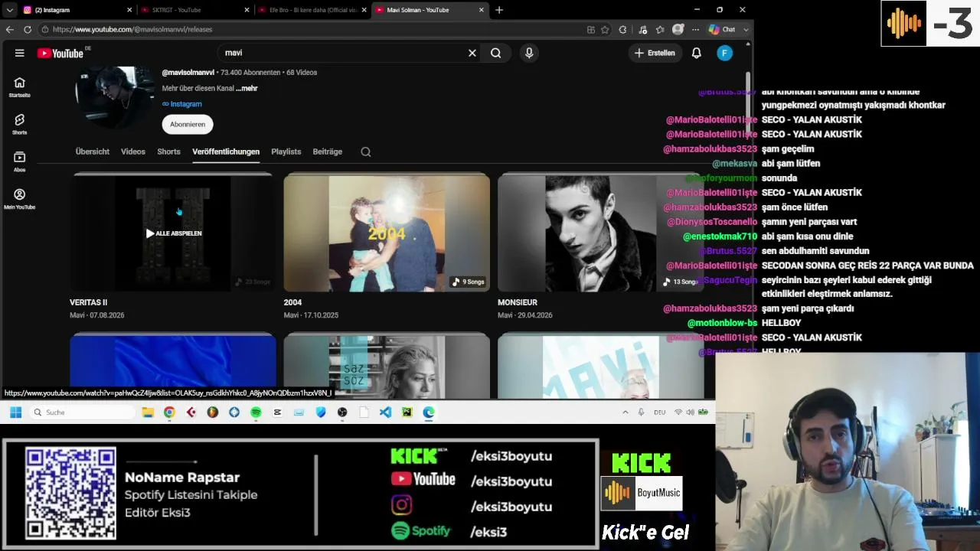
Task: Switch to the Übersicht channel tab
Action: (x=93, y=152)
